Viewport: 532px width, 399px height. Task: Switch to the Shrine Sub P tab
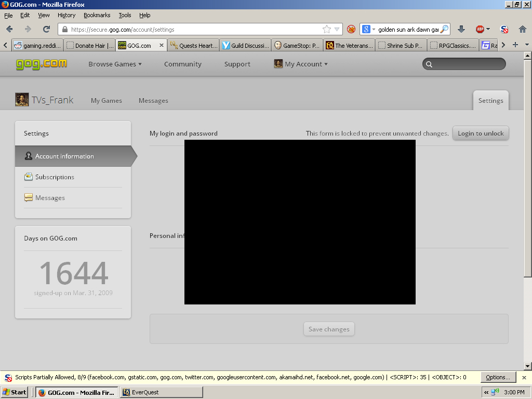pyautogui.click(x=402, y=46)
